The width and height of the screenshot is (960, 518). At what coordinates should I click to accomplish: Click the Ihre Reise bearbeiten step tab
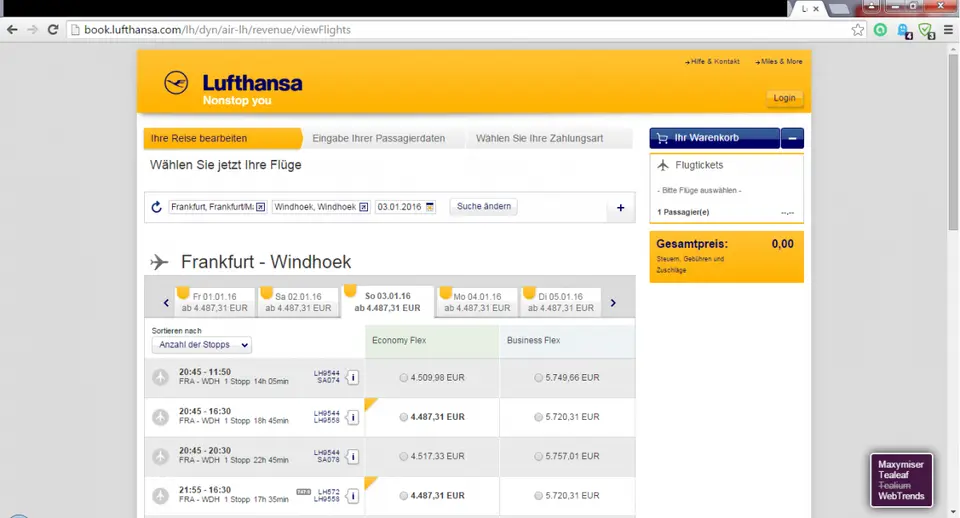223,138
